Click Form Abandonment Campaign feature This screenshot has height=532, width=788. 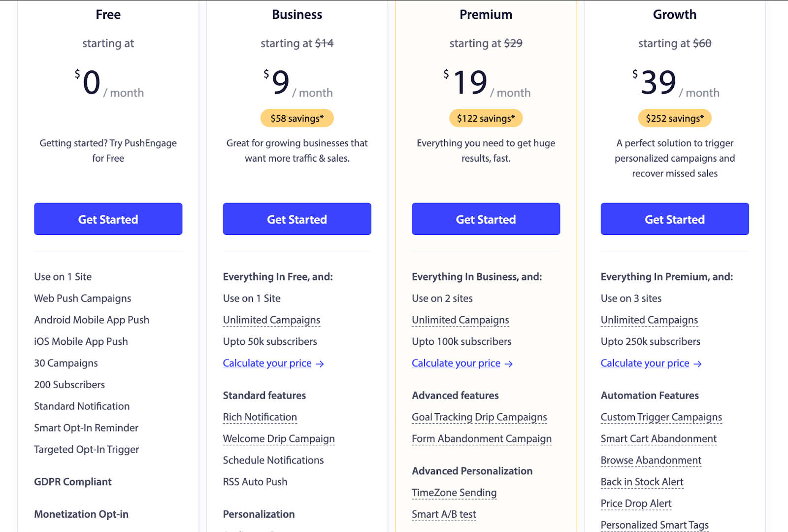[482, 439]
